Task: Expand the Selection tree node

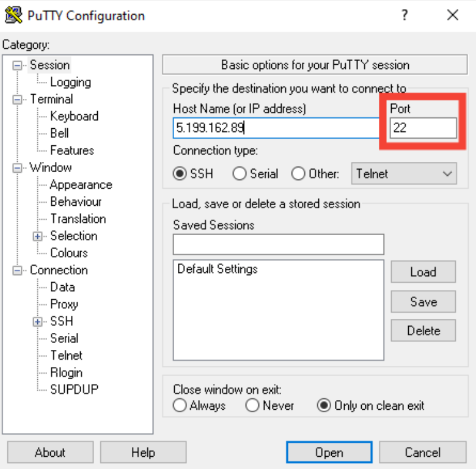Action: click(38, 236)
